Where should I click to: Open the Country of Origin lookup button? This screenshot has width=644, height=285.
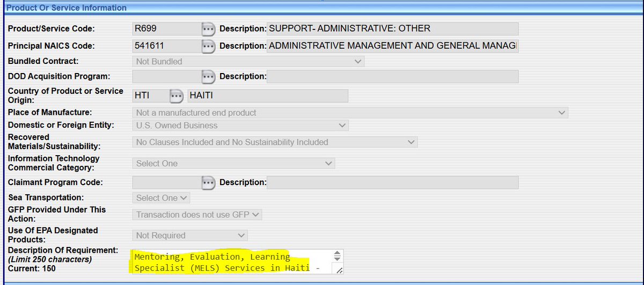tap(177, 96)
